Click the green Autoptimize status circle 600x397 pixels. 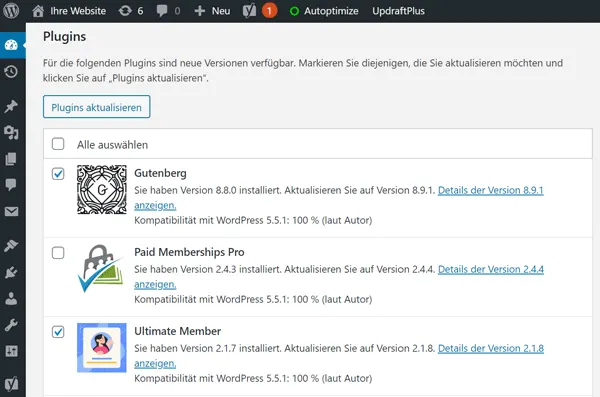pyautogui.click(x=294, y=11)
